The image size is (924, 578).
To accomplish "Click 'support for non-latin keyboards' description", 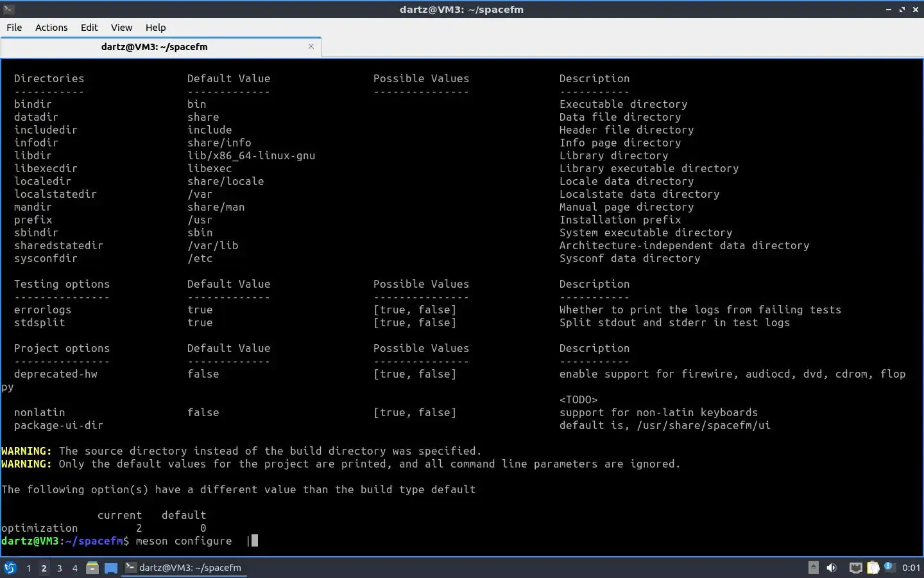I will 658,412.
